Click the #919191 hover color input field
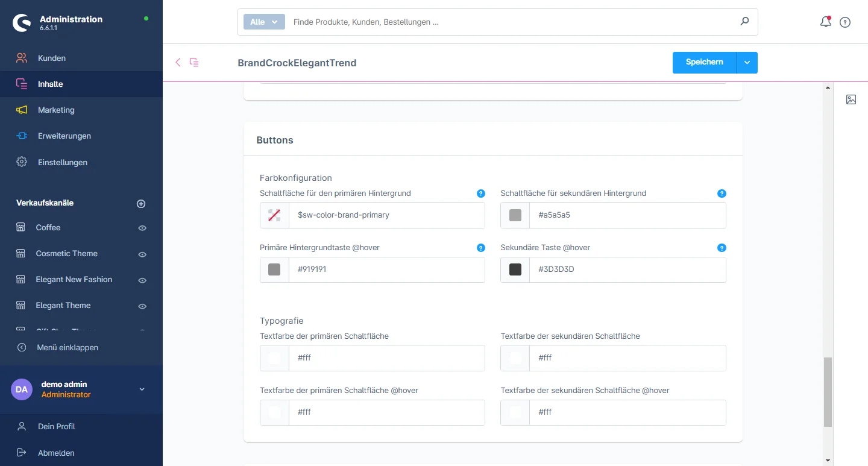Viewport: 868px width, 466px height. pos(386,269)
